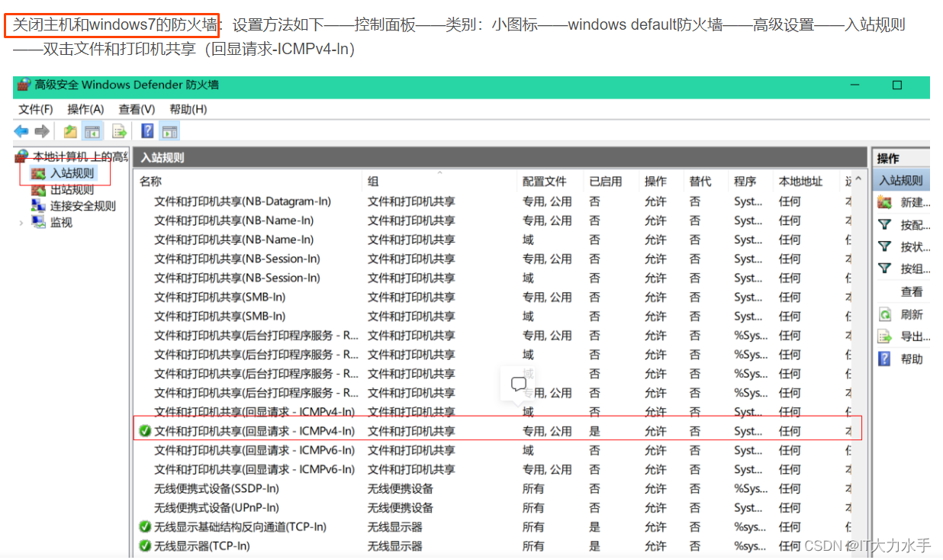The height and width of the screenshot is (560, 943).
Task: Select the 本地计算机上的高级 root tree node
Action: tap(79, 157)
